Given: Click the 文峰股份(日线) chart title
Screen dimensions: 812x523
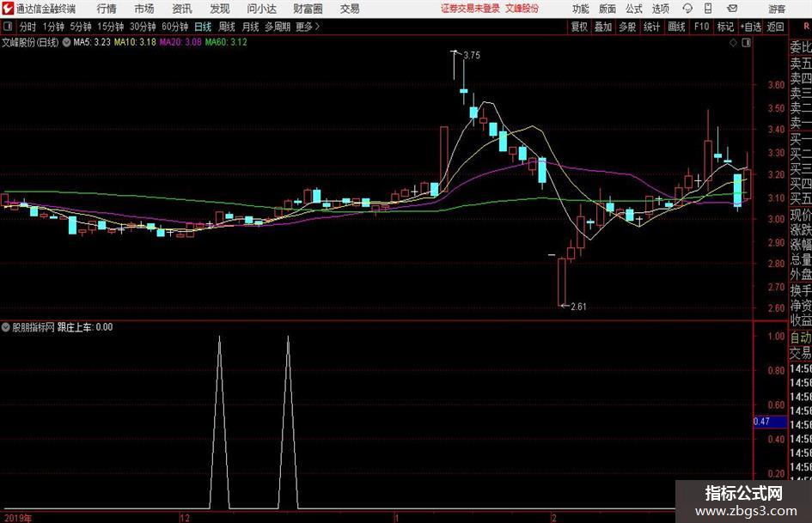Looking at the screenshot, I should [x=30, y=42].
